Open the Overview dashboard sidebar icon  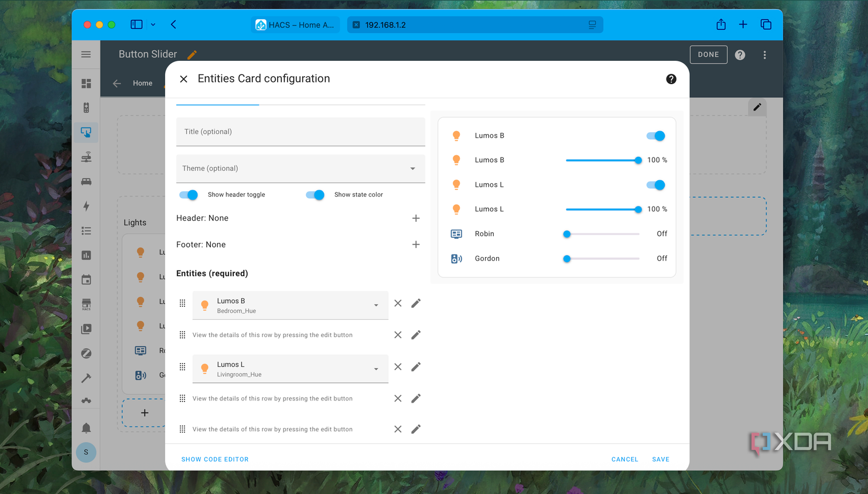[86, 84]
